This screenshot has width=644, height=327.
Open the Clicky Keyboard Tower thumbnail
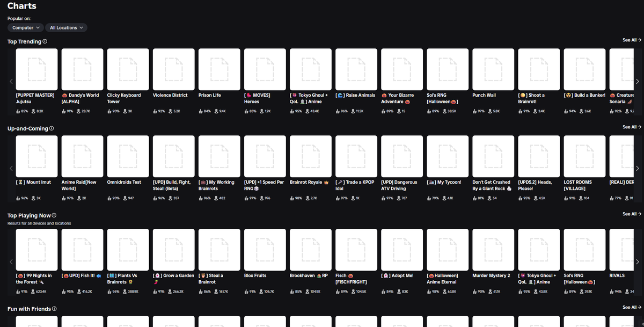[x=128, y=69]
